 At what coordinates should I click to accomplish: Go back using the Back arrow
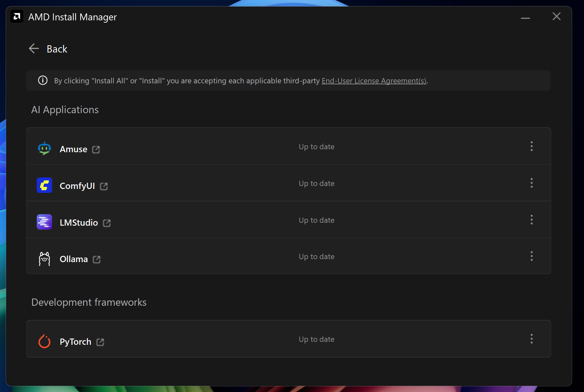pos(34,49)
